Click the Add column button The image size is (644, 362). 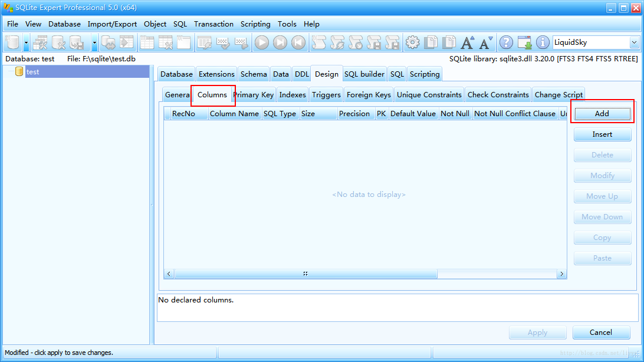tap(602, 114)
